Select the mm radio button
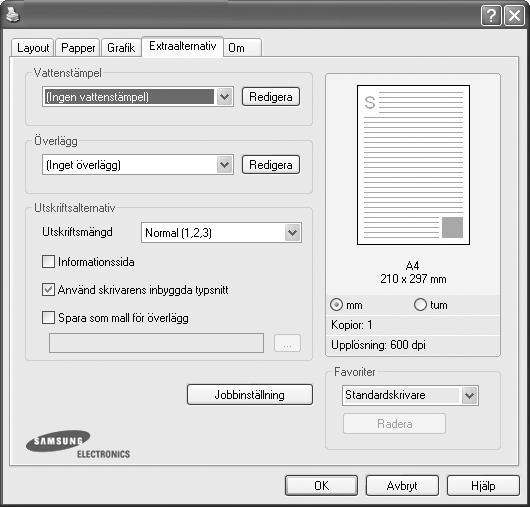 [x=336, y=305]
